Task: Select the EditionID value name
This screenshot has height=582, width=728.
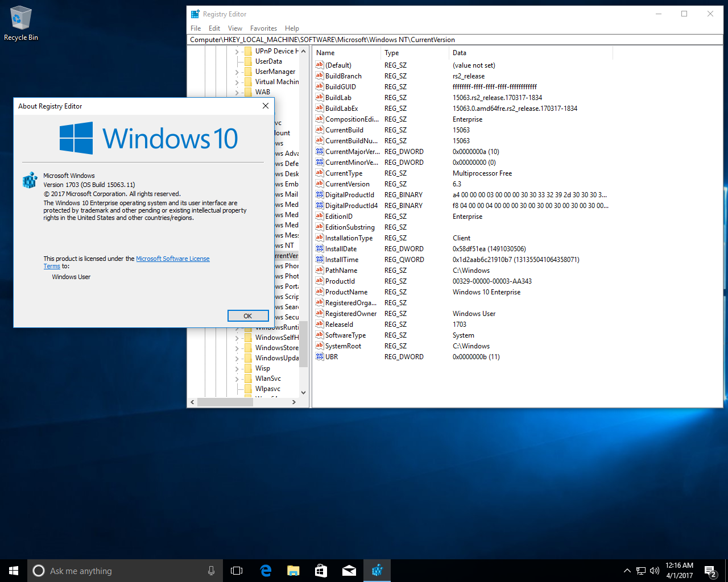Action: coord(339,217)
